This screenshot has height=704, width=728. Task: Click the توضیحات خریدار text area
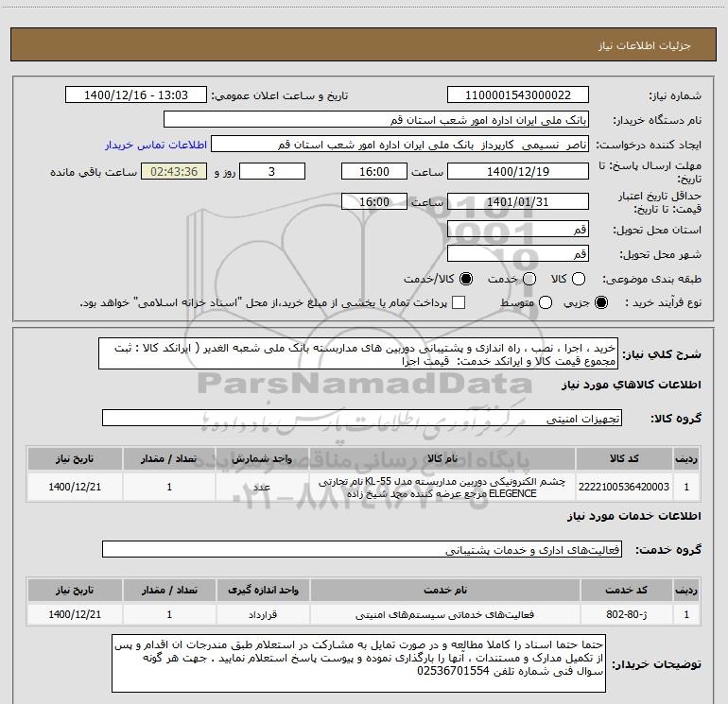point(358,663)
